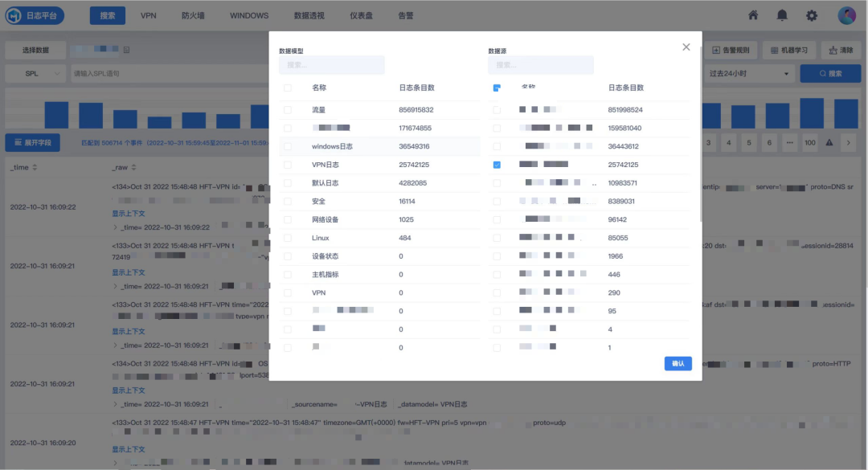This screenshot has height=470, width=868.
Task: Tick the 网络设备 checkbox
Action: pyautogui.click(x=287, y=220)
